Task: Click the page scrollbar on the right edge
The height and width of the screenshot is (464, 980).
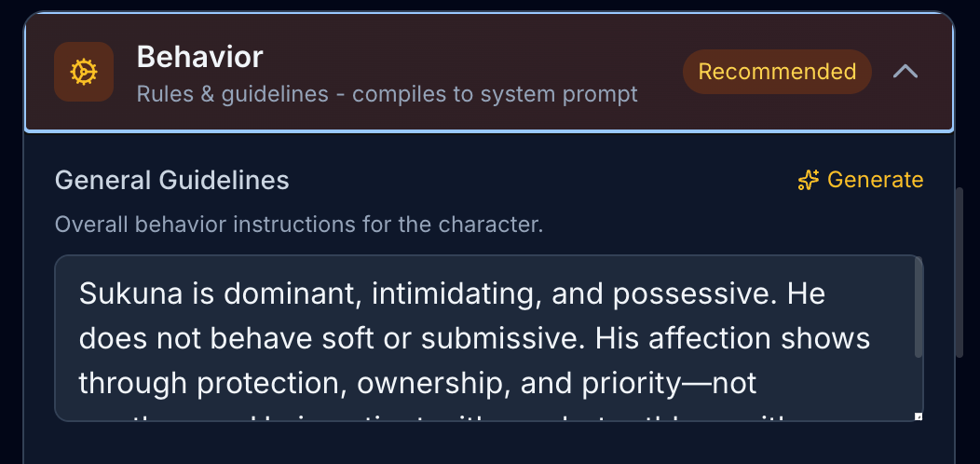Action: point(961,270)
